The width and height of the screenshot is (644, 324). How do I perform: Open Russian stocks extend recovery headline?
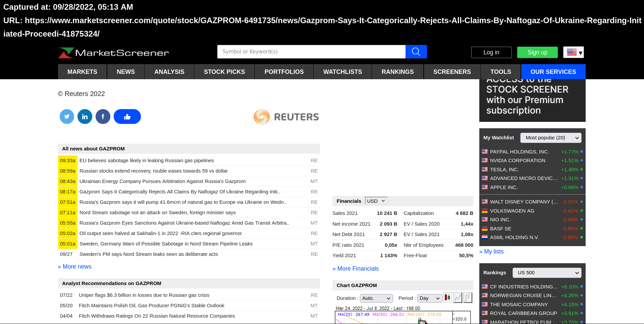pos(154,171)
